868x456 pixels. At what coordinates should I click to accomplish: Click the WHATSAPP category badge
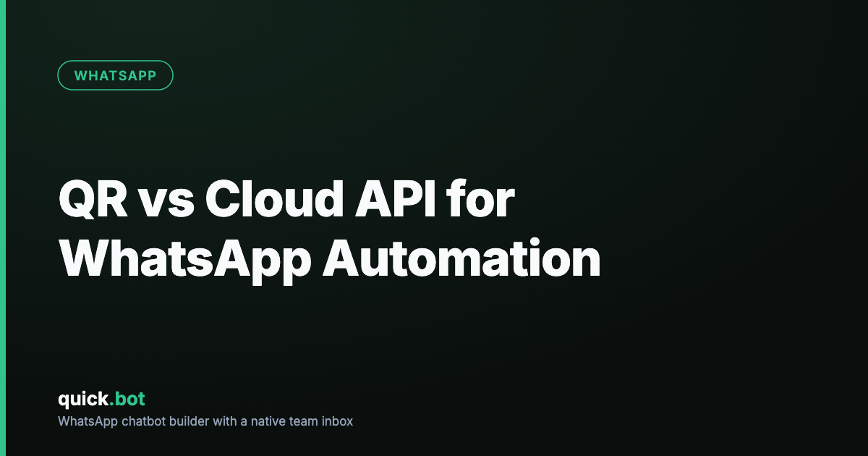tap(115, 76)
